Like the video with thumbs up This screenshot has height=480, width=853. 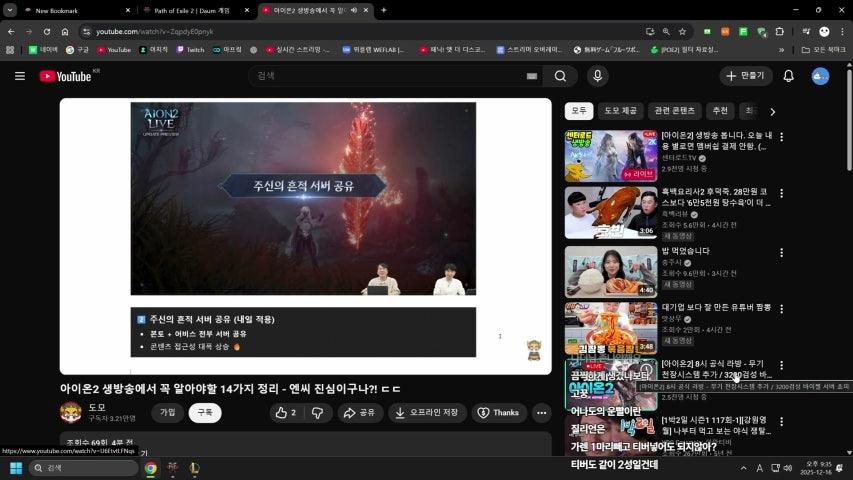(286, 412)
